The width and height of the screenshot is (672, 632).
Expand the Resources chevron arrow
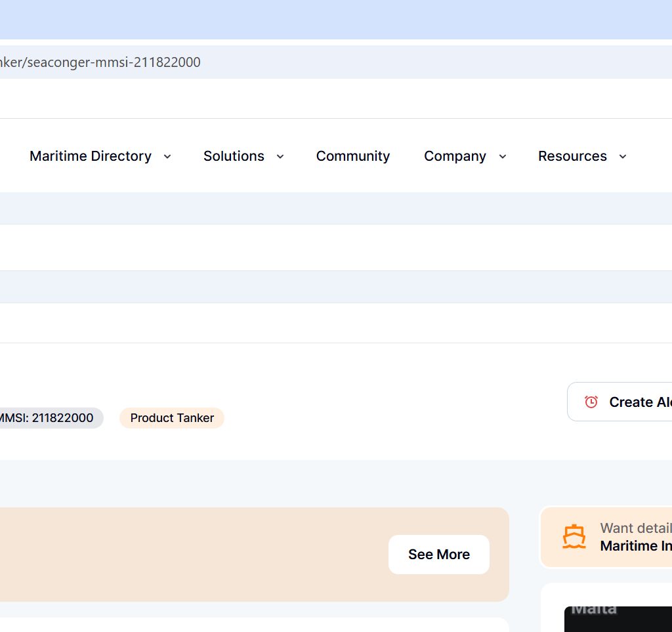[623, 156]
